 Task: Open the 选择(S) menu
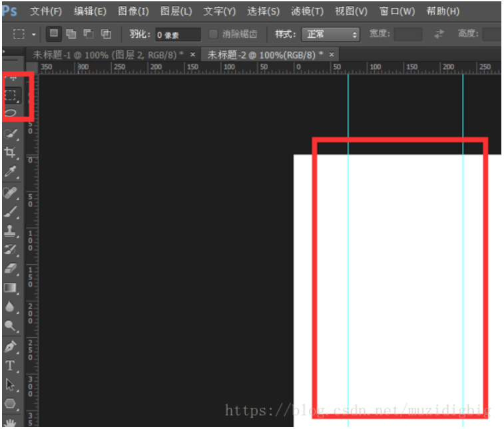(x=263, y=11)
